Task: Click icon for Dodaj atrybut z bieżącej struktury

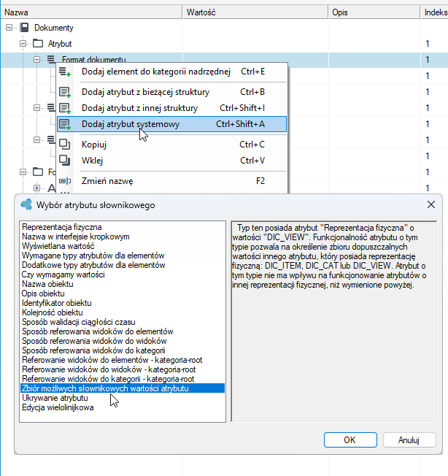Action: click(x=65, y=92)
